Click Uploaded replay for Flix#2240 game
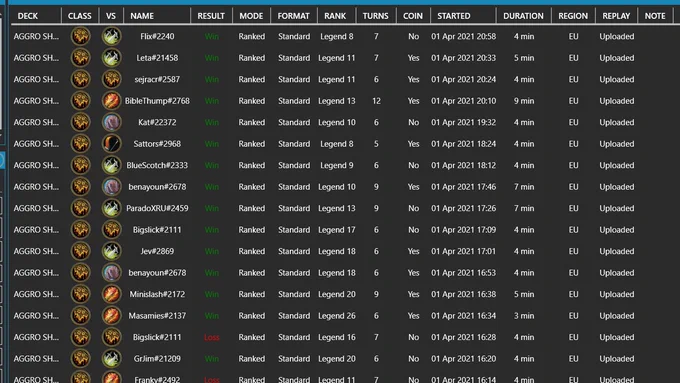 [x=616, y=36]
